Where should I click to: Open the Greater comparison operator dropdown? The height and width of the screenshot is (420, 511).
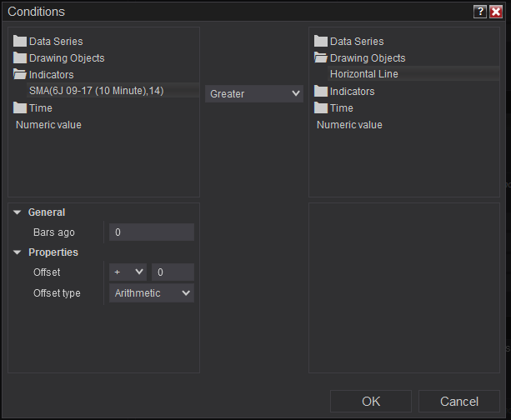tap(254, 94)
